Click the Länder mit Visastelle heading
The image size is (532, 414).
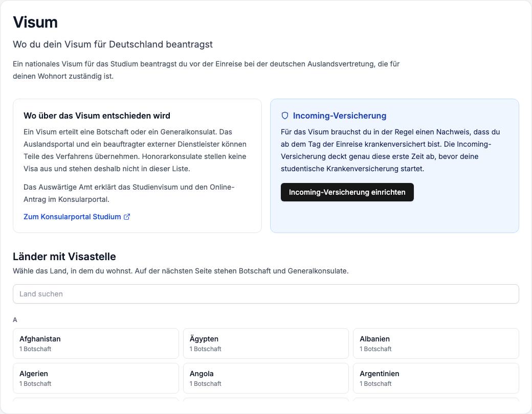64,257
